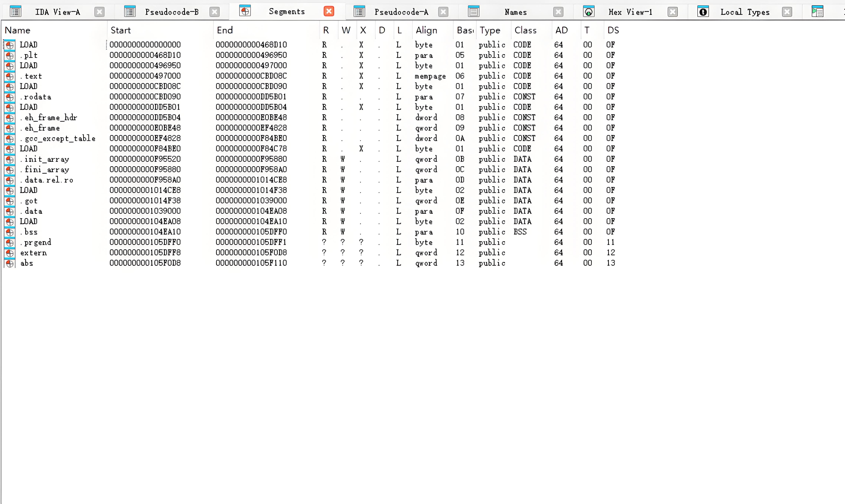845x504 pixels.
Task: Click the BSS class cell
Action: point(520,232)
